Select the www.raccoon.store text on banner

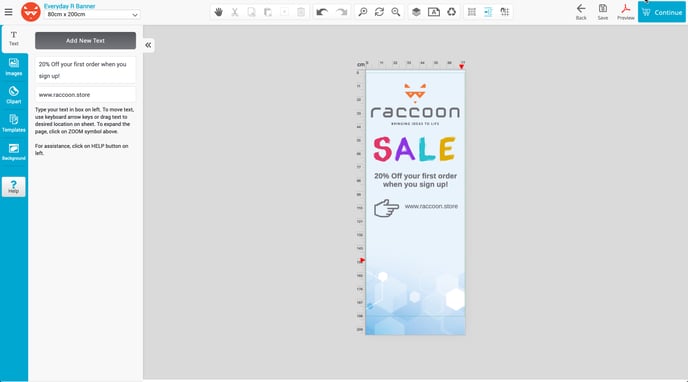431,206
